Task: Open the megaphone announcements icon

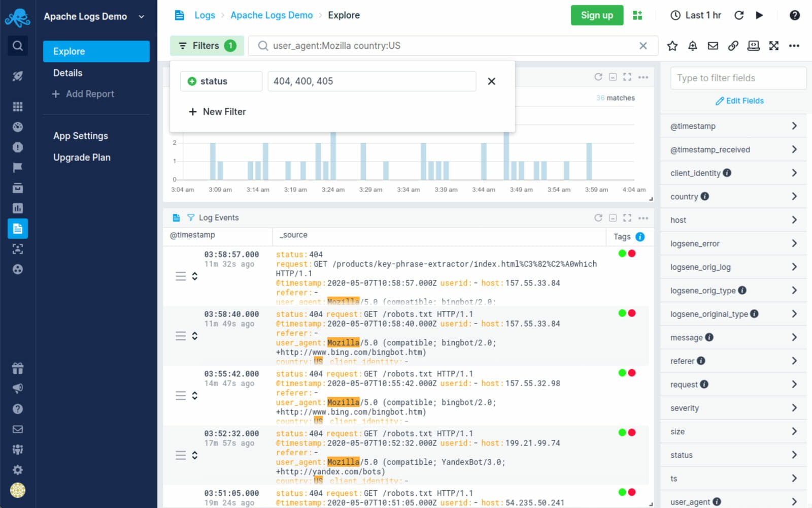Action: point(17,389)
